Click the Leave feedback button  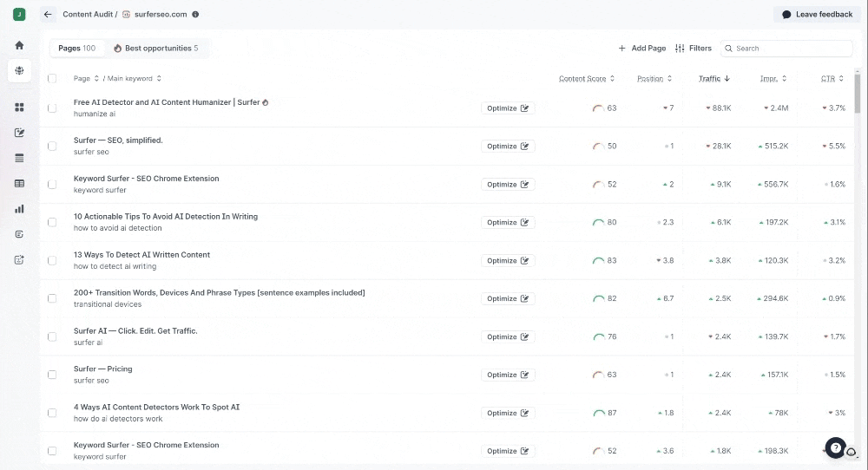click(816, 15)
